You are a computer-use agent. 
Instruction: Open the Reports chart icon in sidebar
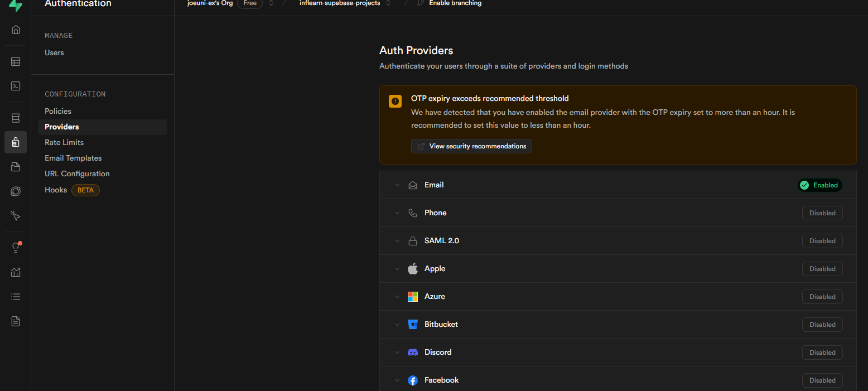click(x=16, y=272)
